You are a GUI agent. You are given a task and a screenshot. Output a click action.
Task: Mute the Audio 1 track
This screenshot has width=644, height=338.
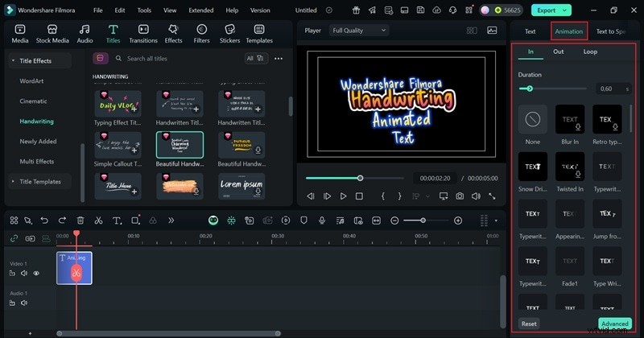coord(24,303)
